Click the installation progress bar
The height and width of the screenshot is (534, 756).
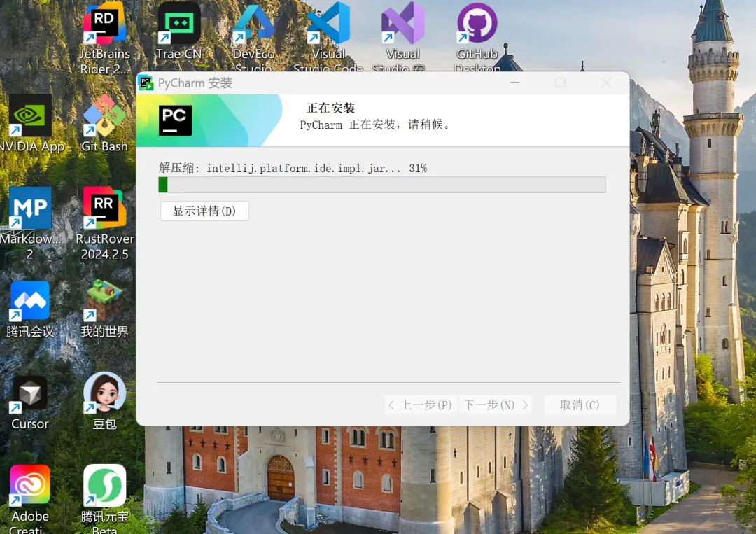[x=382, y=185]
